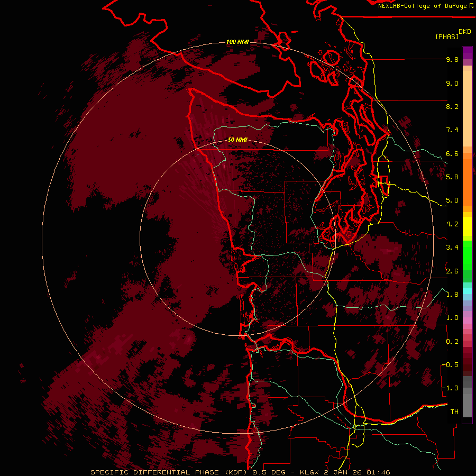Pick the cyan segment of color bar
Viewport: 476px width, 476px height.
pos(467,291)
